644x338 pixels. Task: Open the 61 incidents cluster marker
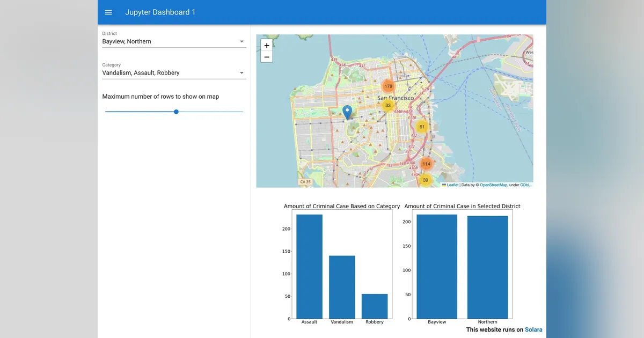(x=422, y=127)
